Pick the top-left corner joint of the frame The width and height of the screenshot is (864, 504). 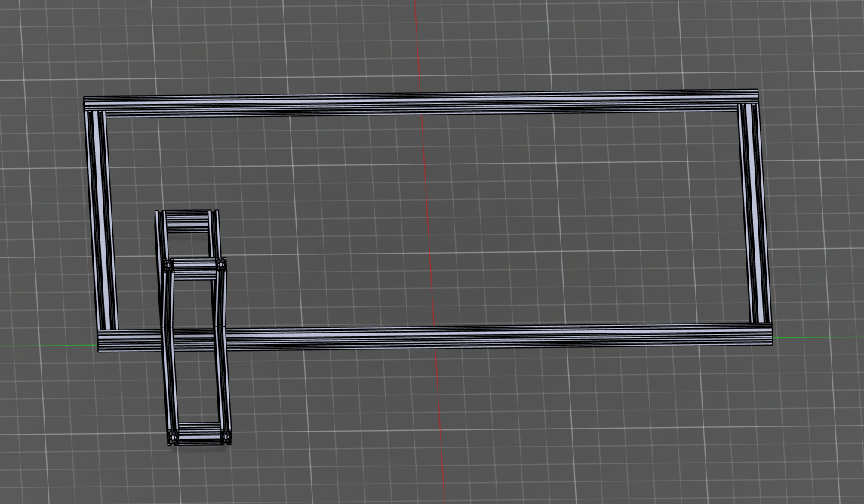[93, 106]
